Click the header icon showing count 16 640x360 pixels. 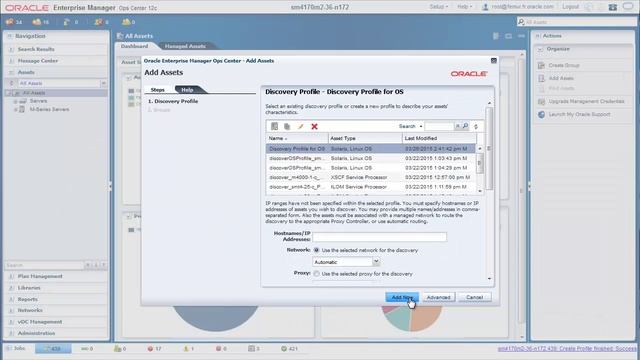click(x=37, y=22)
